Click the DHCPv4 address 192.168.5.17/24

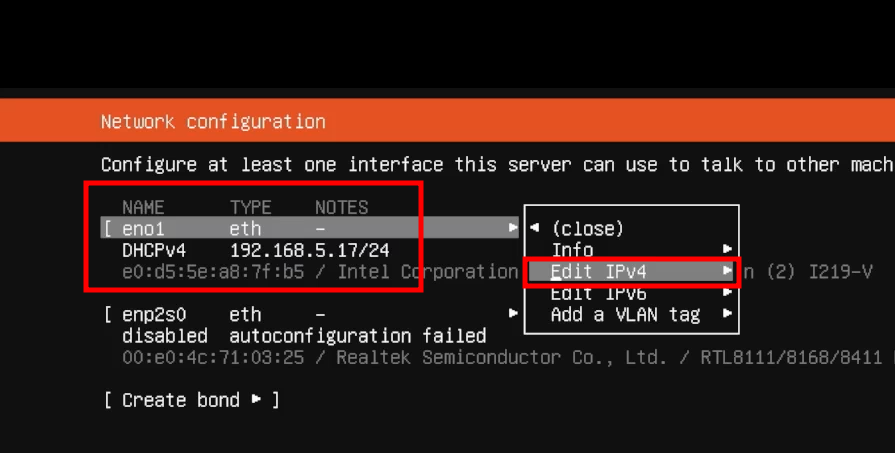pos(309,250)
